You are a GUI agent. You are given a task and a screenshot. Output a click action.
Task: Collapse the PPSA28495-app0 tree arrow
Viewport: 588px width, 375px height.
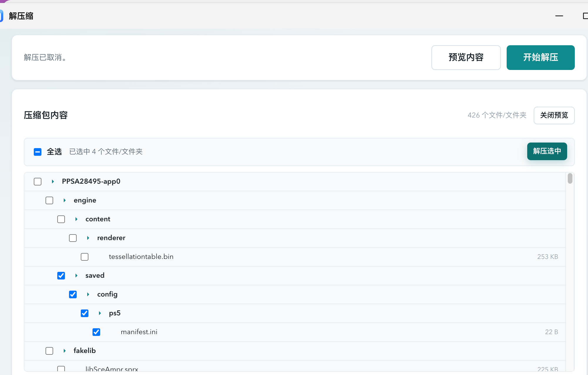coord(53,182)
